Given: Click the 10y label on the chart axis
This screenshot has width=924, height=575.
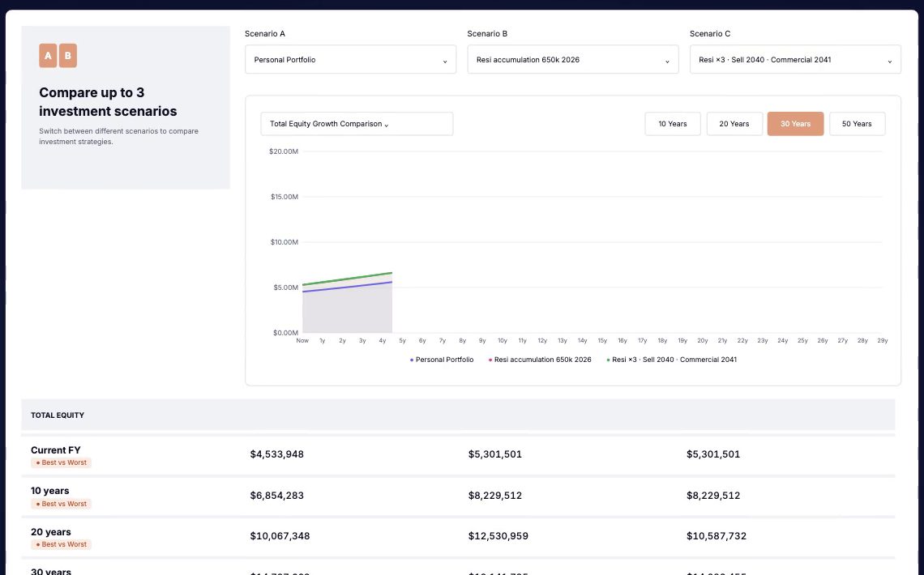Looking at the screenshot, I should [x=502, y=341].
